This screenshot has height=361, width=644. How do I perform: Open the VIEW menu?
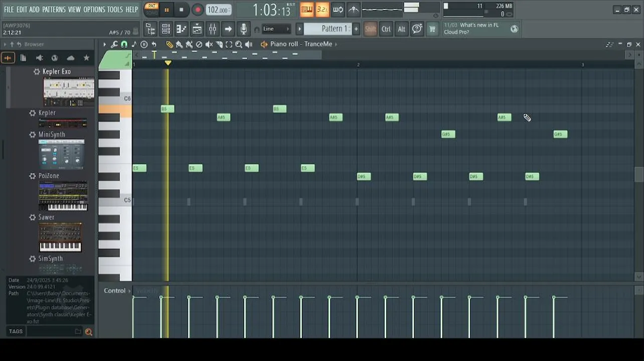coord(74,10)
